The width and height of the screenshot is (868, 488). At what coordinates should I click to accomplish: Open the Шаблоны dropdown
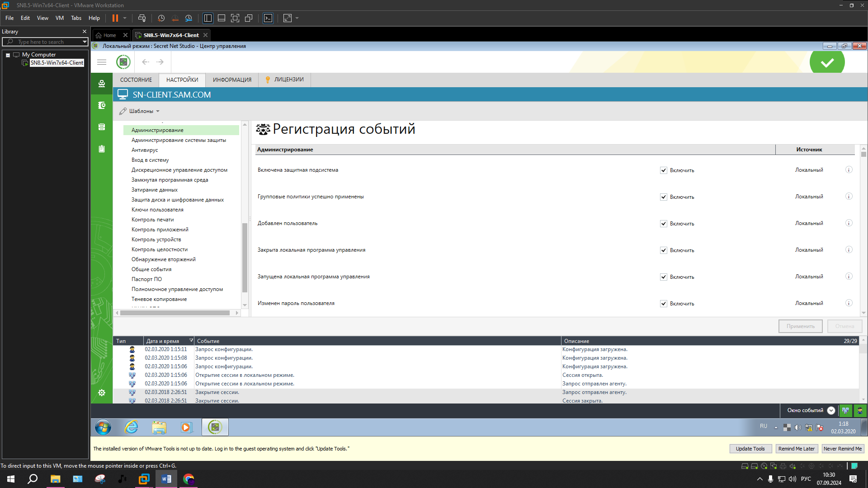click(x=140, y=111)
